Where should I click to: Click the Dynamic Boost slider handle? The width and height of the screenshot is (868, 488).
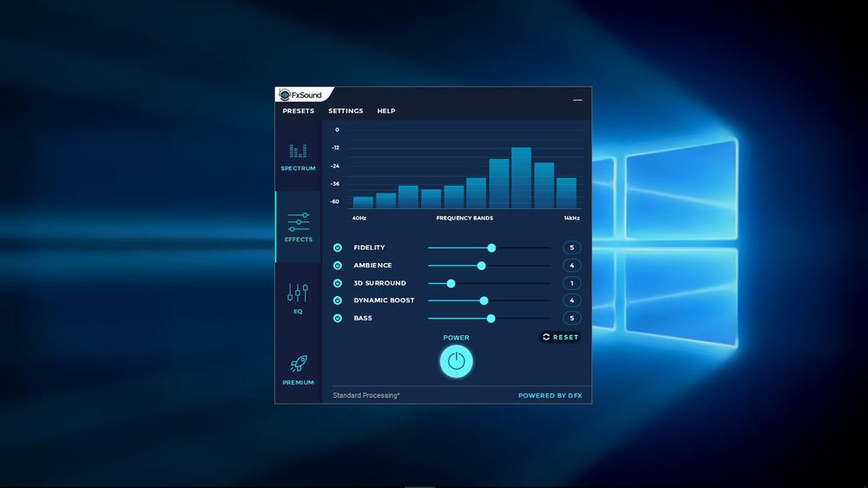[x=483, y=300]
